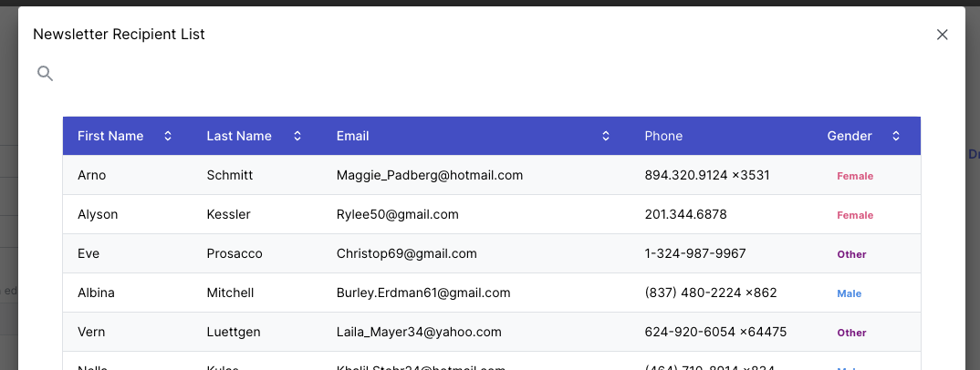Image resolution: width=980 pixels, height=370 pixels.
Task: Click the Male tag in Albina's row
Action: click(850, 293)
